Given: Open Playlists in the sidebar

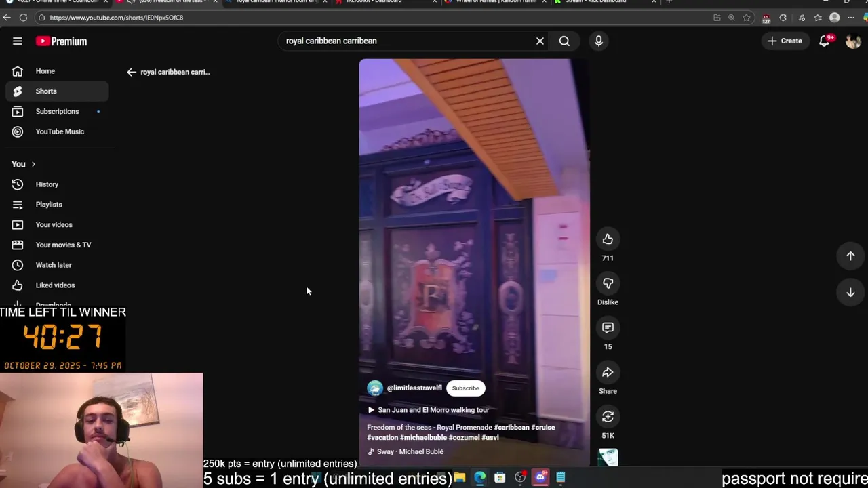Looking at the screenshot, I should [x=57, y=205].
